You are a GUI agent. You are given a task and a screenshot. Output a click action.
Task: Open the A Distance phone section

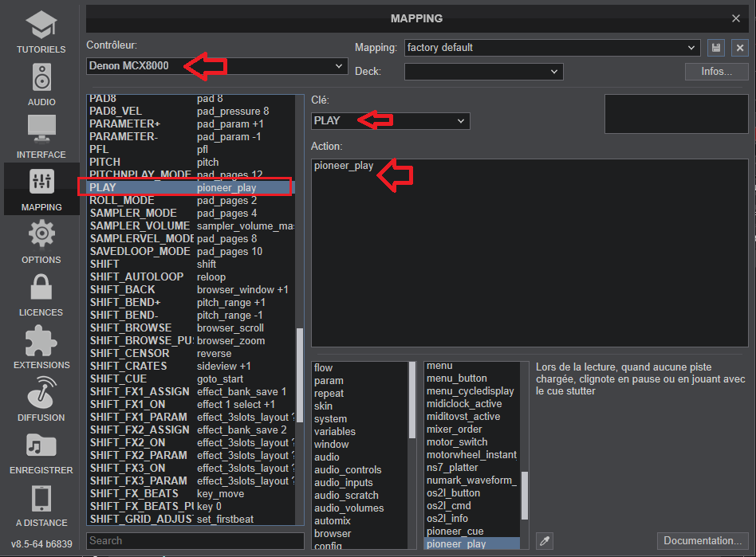coord(41,504)
